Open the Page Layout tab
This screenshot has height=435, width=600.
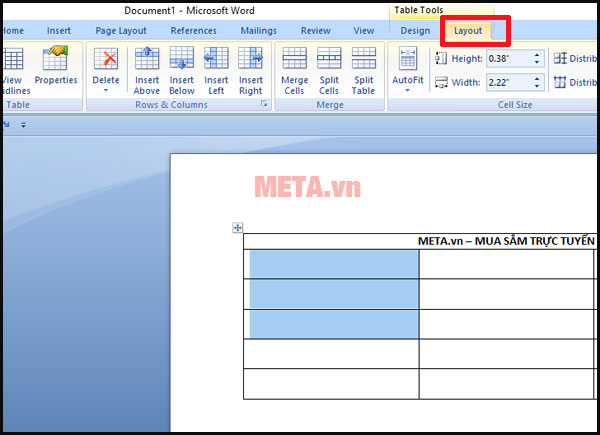(121, 31)
